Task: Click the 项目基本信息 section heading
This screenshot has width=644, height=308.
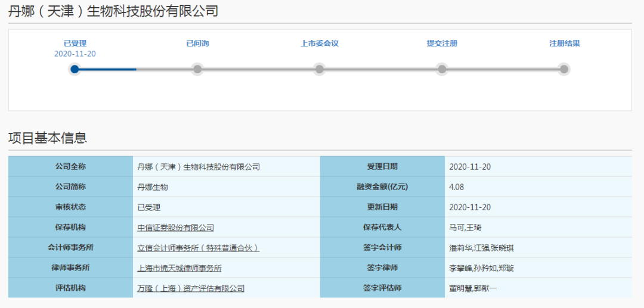Action: tap(48, 138)
